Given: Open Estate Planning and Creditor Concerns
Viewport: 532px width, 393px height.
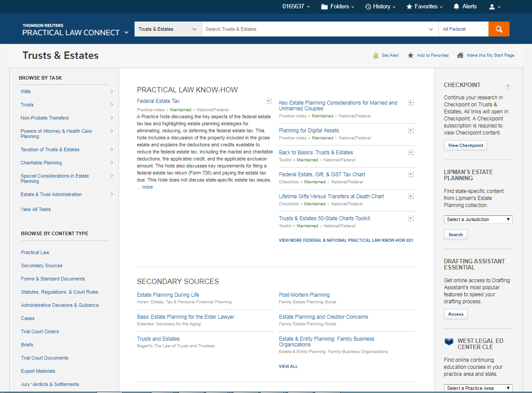Looking at the screenshot, I should 324,317.
